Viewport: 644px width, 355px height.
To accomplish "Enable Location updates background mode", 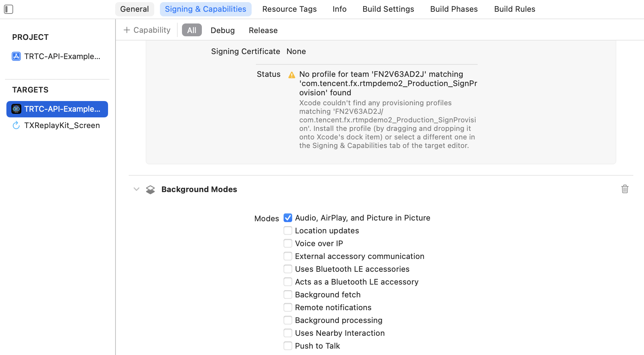I will click(288, 231).
